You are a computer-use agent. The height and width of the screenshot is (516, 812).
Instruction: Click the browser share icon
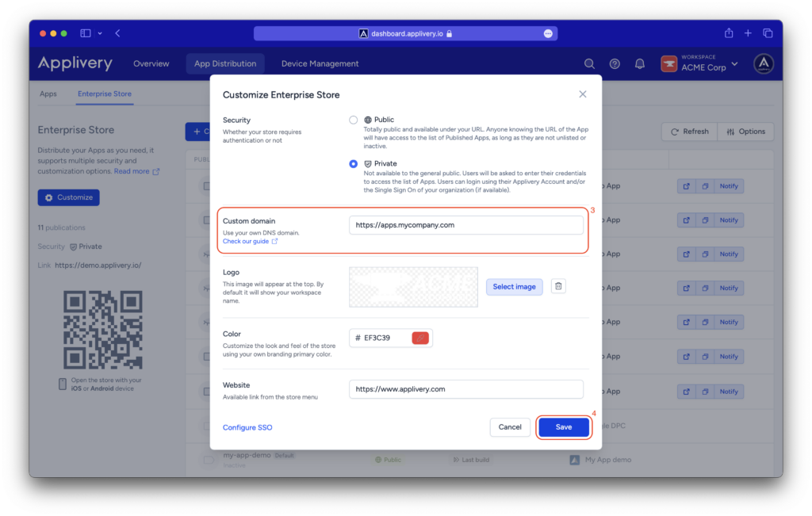729,33
